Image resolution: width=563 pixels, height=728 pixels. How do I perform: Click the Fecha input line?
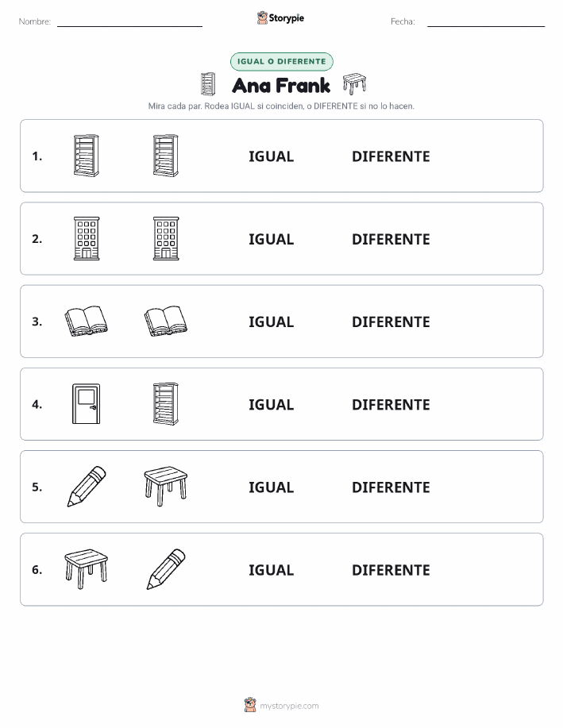point(486,25)
